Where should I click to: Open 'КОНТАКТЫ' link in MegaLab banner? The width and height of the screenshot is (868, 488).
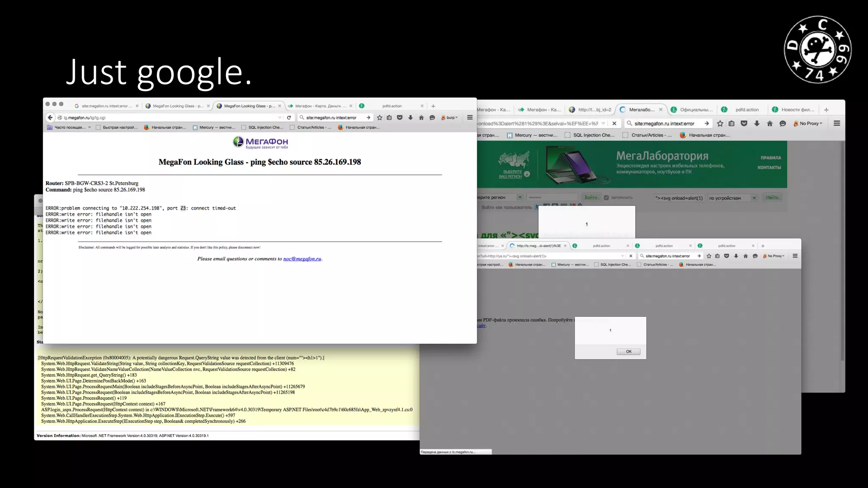pos(769,167)
